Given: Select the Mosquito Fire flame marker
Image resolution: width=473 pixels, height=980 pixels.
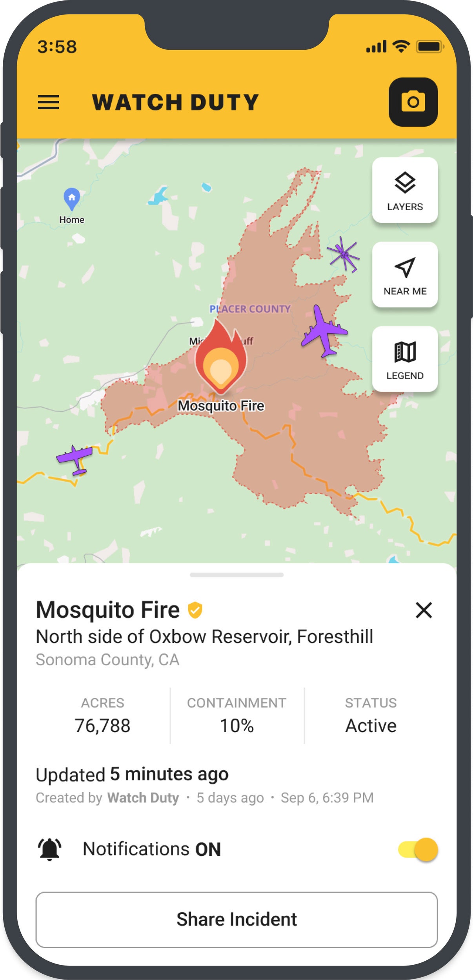Looking at the screenshot, I should 221,357.
